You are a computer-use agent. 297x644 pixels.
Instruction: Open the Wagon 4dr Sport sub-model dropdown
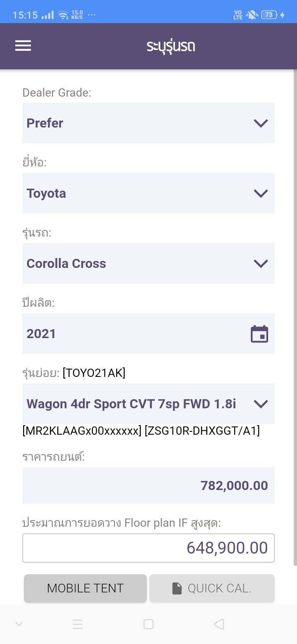click(x=148, y=404)
